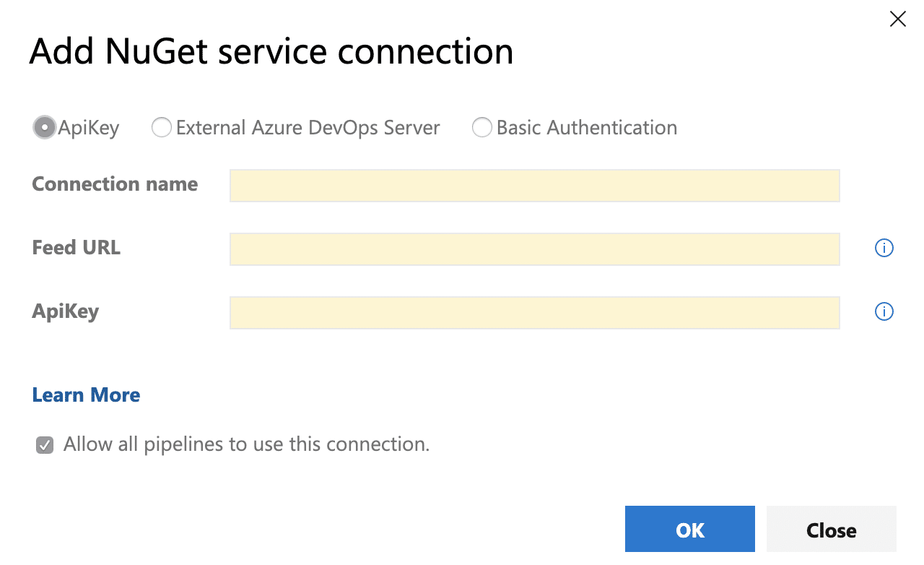Uncheck the allow all pipelines checkbox
The height and width of the screenshot is (565, 924).
point(45,445)
